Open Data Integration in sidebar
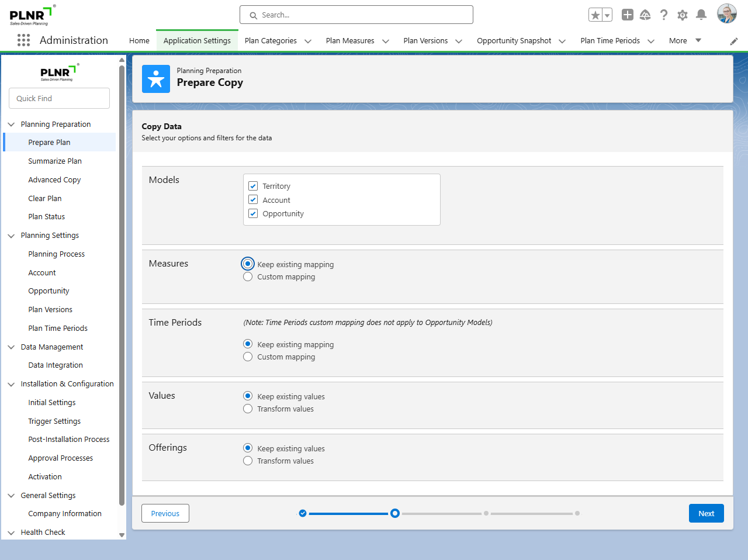The image size is (748, 560). [56, 365]
